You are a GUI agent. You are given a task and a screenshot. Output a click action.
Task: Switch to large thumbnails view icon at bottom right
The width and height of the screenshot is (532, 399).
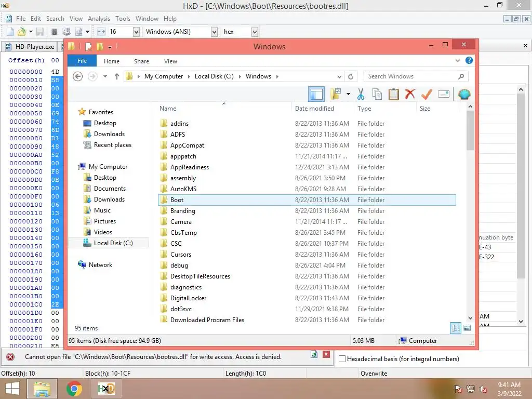[467, 328]
